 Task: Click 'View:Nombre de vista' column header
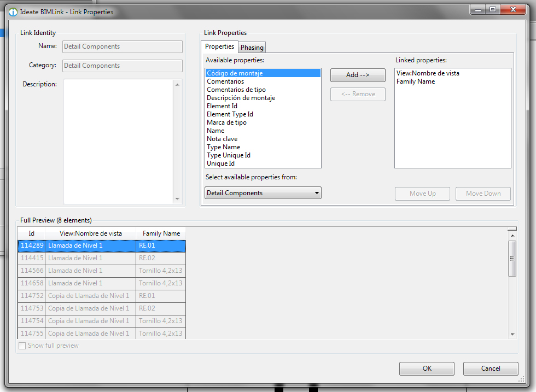coord(91,233)
